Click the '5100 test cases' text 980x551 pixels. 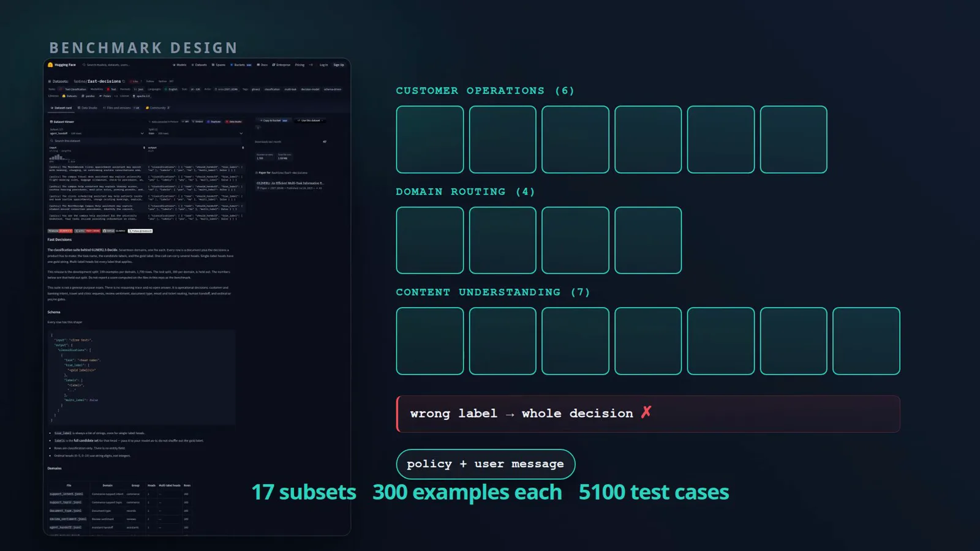click(x=654, y=492)
